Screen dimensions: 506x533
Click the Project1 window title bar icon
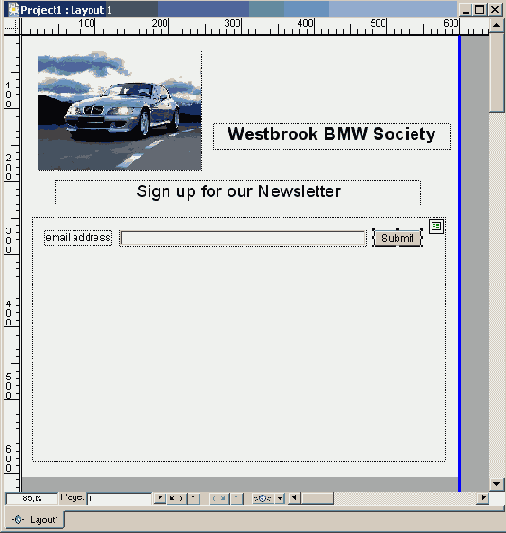pos(13,9)
